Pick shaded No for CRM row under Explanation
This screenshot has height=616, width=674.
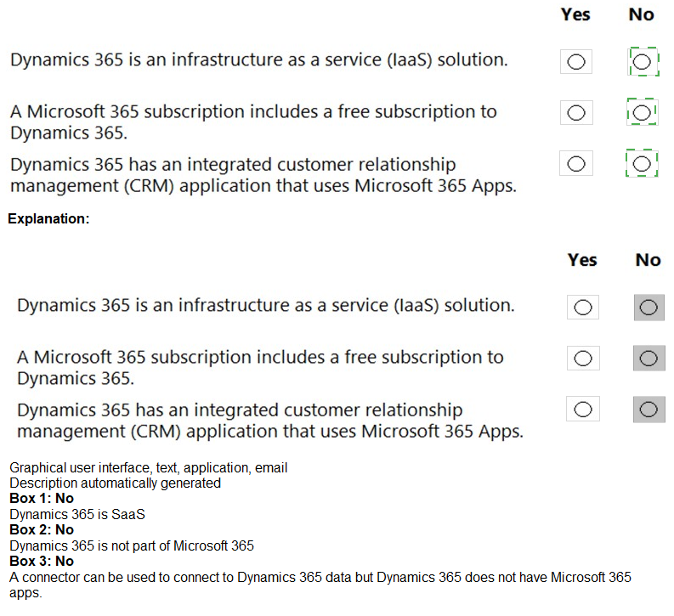649,410
